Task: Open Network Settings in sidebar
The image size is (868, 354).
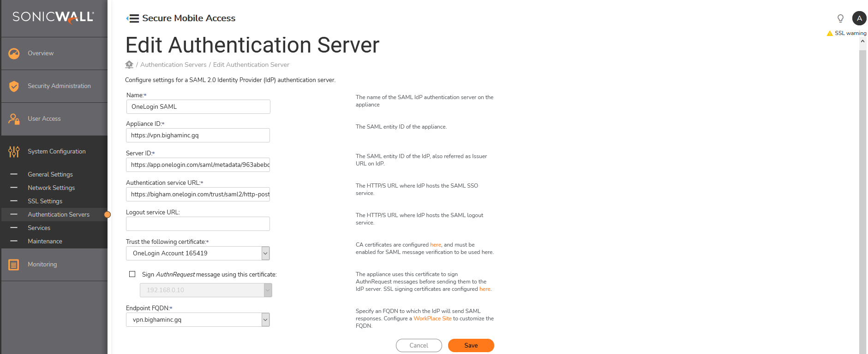Action: 51,188
